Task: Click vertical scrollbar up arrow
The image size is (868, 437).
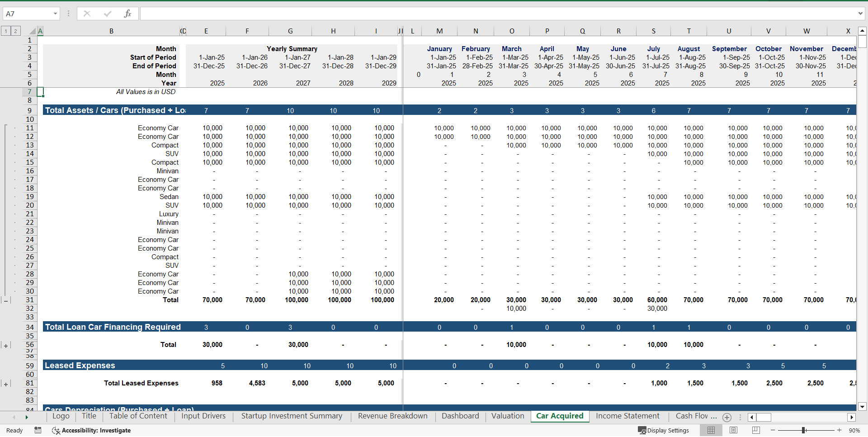Action: point(862,31)
